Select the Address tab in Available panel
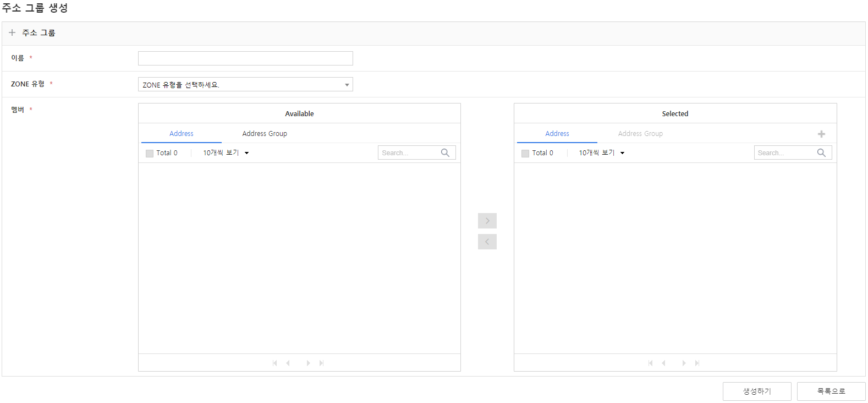Screen dimensions: 868x403 (x=182, y=133)
